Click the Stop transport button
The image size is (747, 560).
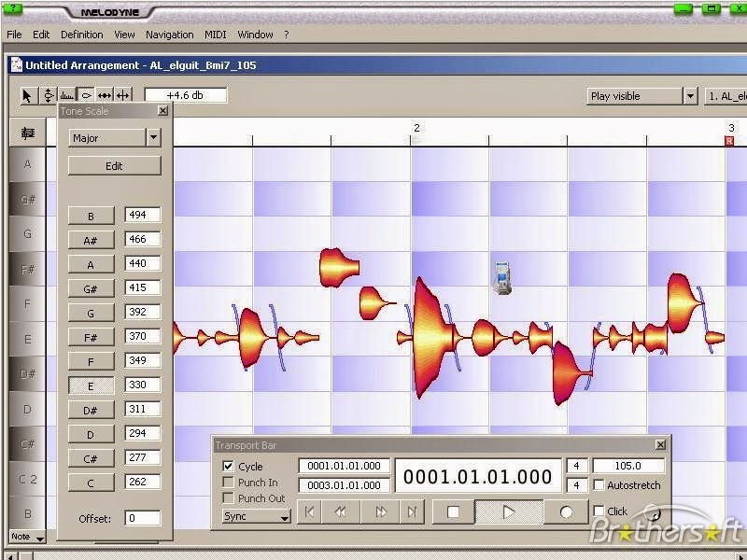[x=453, y=511]
